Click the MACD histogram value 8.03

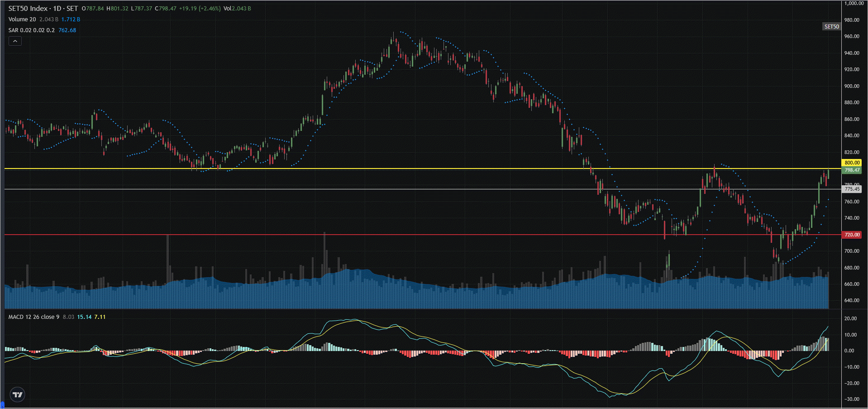(68, 317)
